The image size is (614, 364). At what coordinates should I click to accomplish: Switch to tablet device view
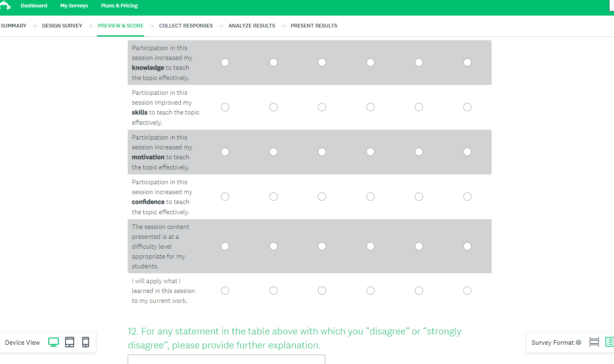point(70,342)
